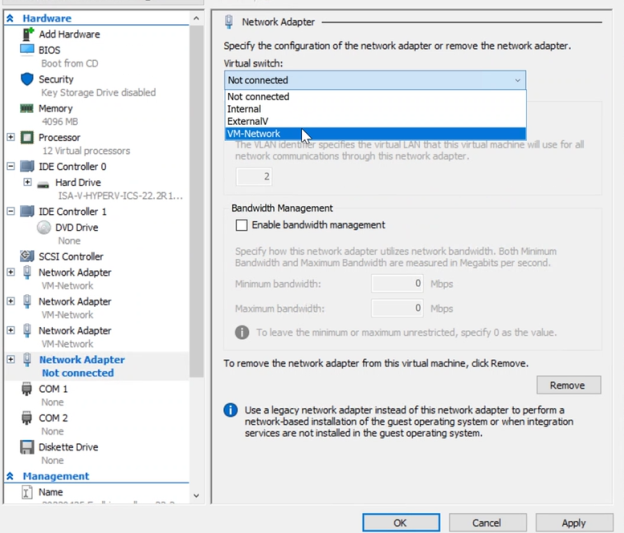
Task: Expand the Processor tree node
Action: click(x=11, y=137)
